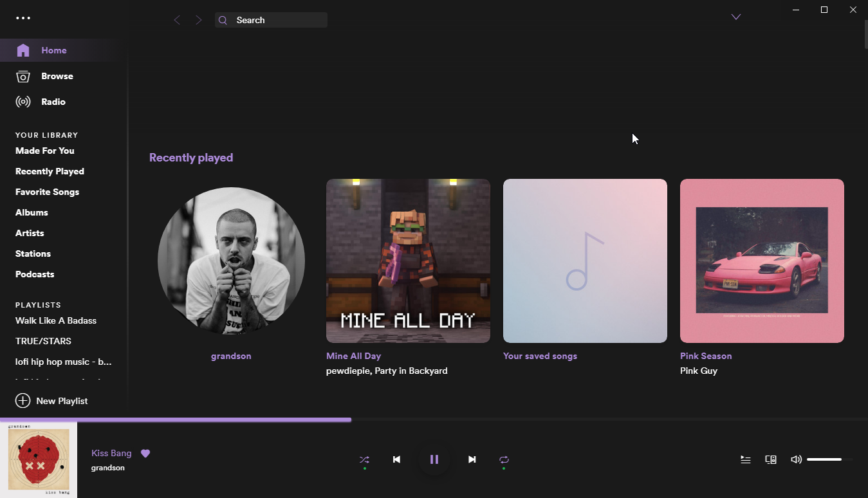This screenshot has width=868, height=498.
Task: Skip to the next track
Action: [472, 459]
